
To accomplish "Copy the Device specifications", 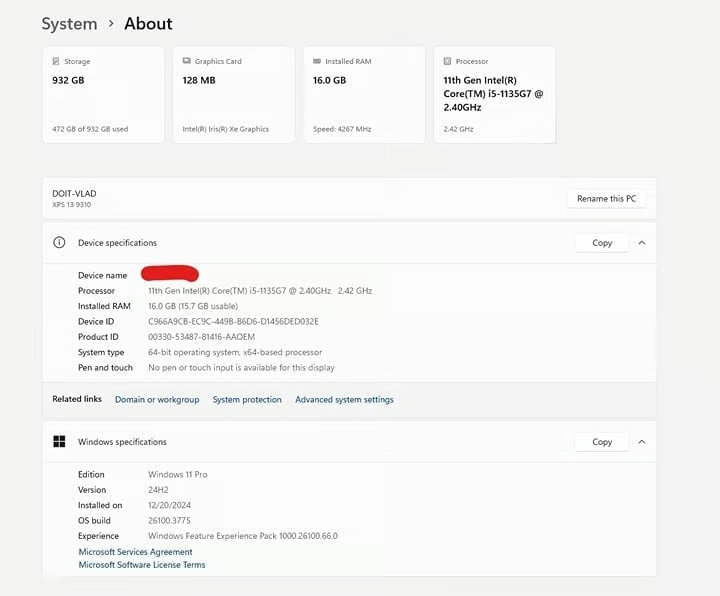I will pyautogui.click(x=601, y=243).
